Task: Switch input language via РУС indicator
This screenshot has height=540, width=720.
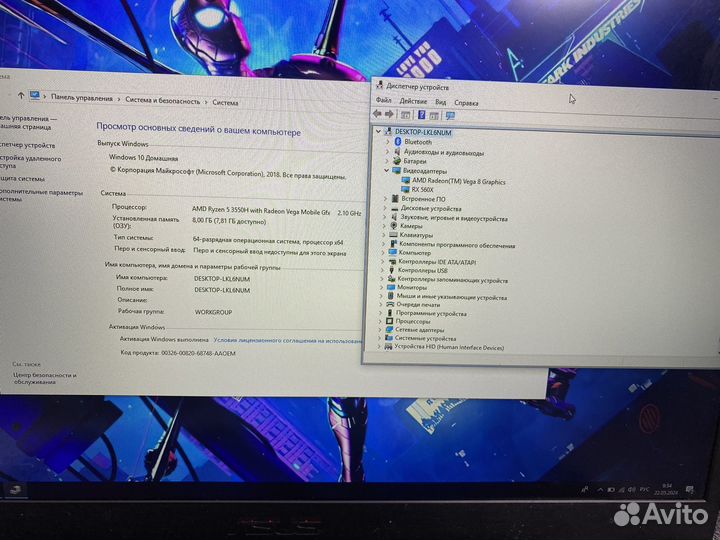Action: coord(644,489)
